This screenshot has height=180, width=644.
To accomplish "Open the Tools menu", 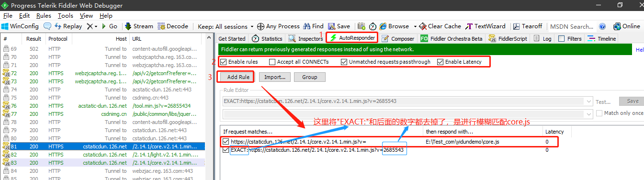I will pos(66,16).
